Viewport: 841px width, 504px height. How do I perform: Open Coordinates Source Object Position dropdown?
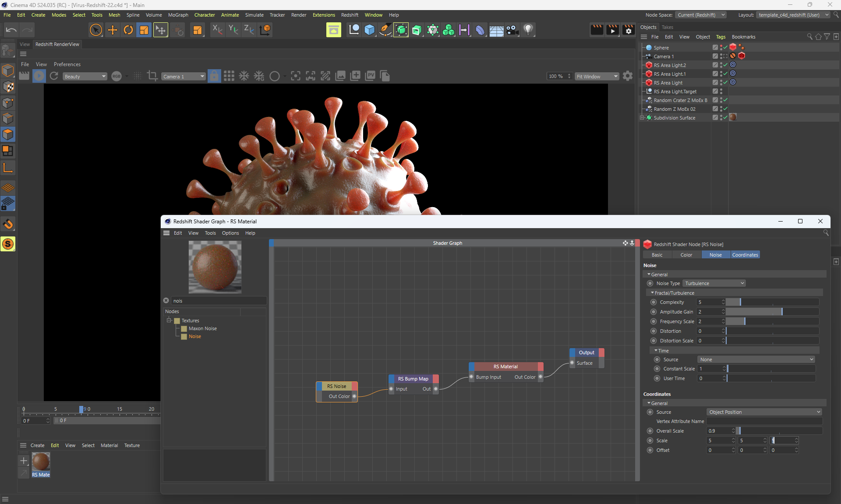click(x=764, y=412)
